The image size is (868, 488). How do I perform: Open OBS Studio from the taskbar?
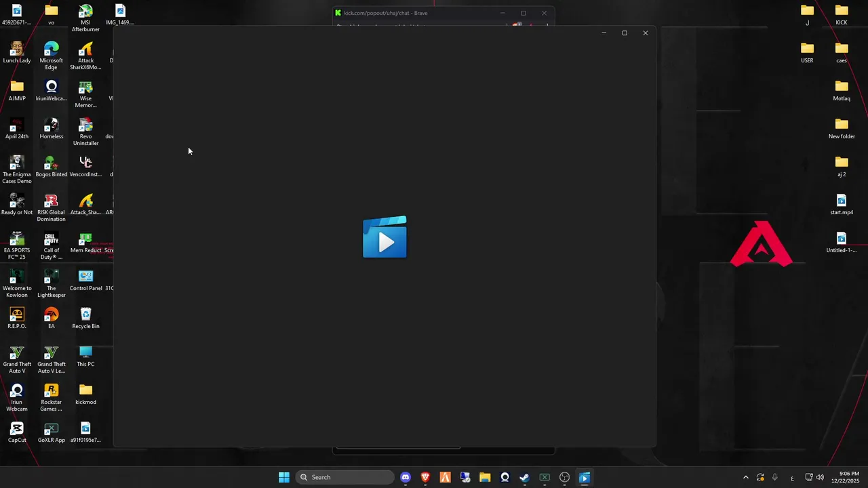[x=564, y=477]
